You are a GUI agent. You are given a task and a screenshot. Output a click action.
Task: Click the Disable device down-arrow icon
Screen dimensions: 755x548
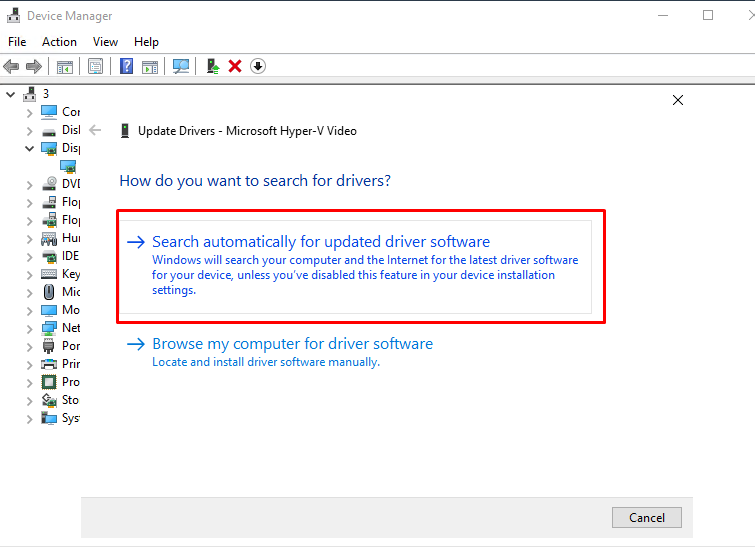coord(258,66)
